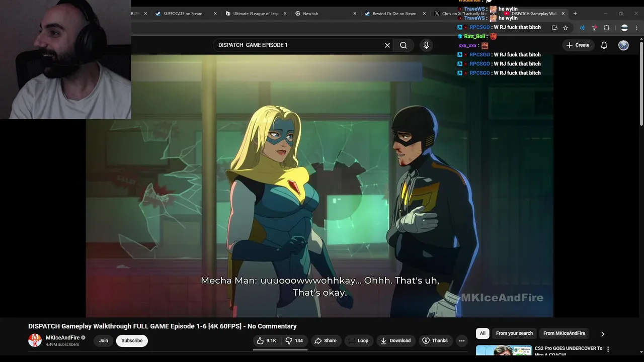Click the YouTube search magnifier button
This screenshot has height=362, width=644.
pos(404,45)
